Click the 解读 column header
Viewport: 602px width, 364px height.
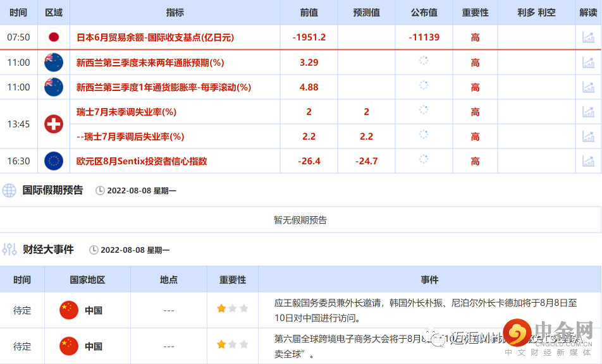pyautogui.click(x=588, y=13)
